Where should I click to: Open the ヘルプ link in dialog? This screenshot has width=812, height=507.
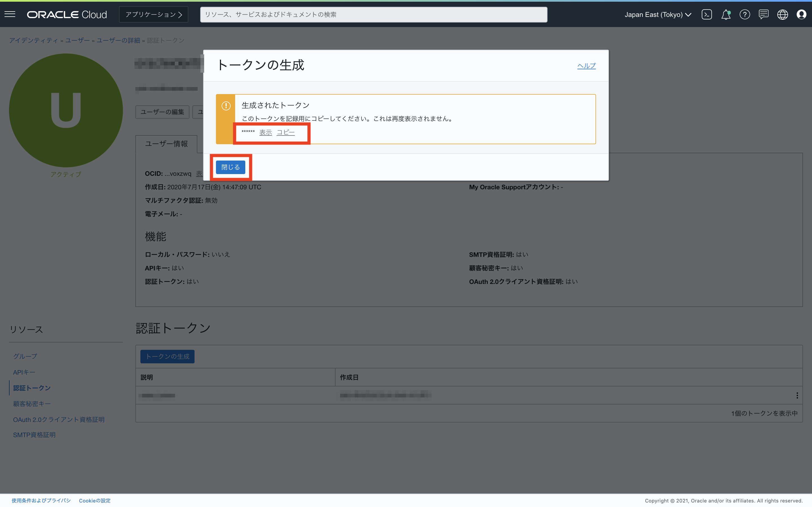586,66
